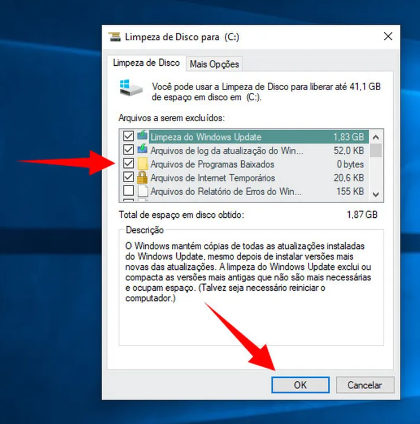Select the row Arquivos do Relatório de Erros
Screen dimensions: 420x424
pyautogui.click(x=226, y=191)
